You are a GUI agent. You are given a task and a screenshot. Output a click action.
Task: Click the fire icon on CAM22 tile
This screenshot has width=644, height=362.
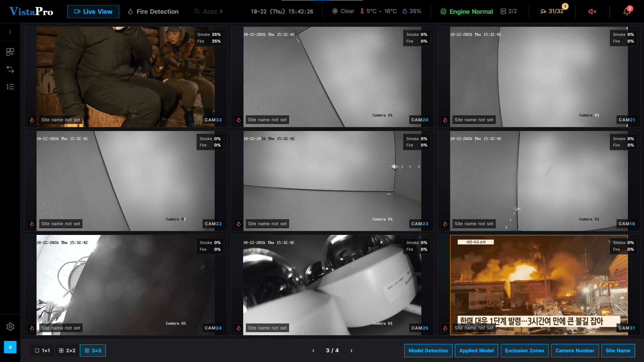[32, 224]
